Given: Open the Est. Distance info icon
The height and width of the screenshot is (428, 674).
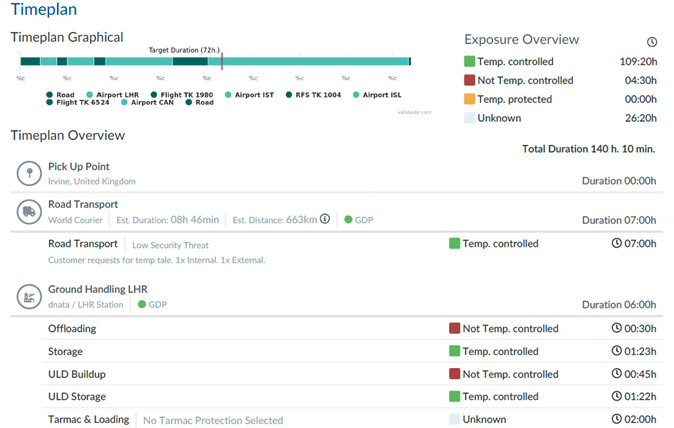Looking at the screenshot, I should [x=325, y=219].
